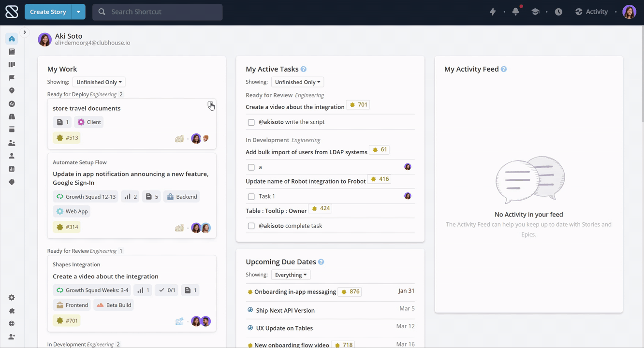Check the task labeled 'a'
Screen dimensions: 644x348
pos(251,167)
